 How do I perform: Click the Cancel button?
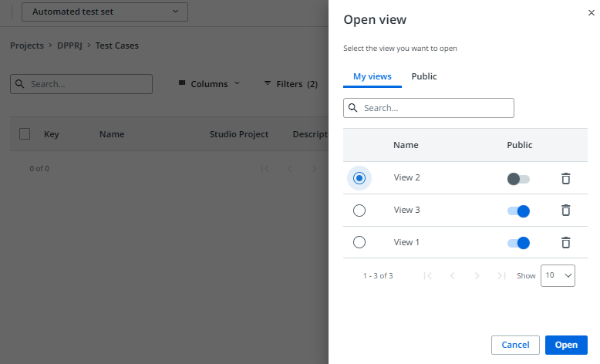(x=515, y=345)
